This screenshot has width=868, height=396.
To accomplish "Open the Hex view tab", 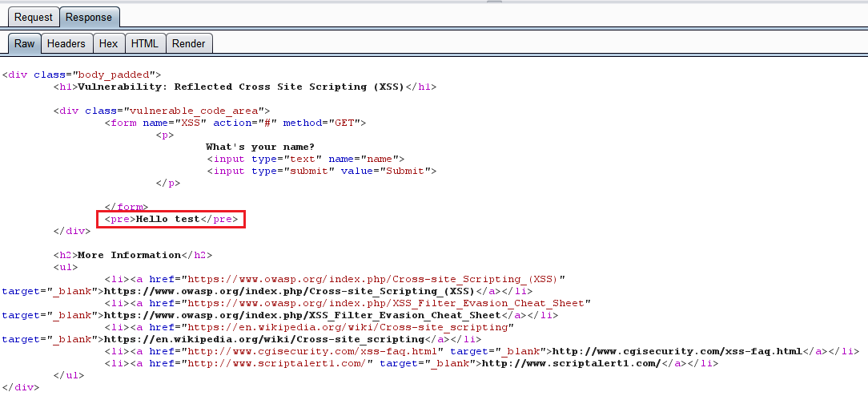I will (x=108, y=43).
